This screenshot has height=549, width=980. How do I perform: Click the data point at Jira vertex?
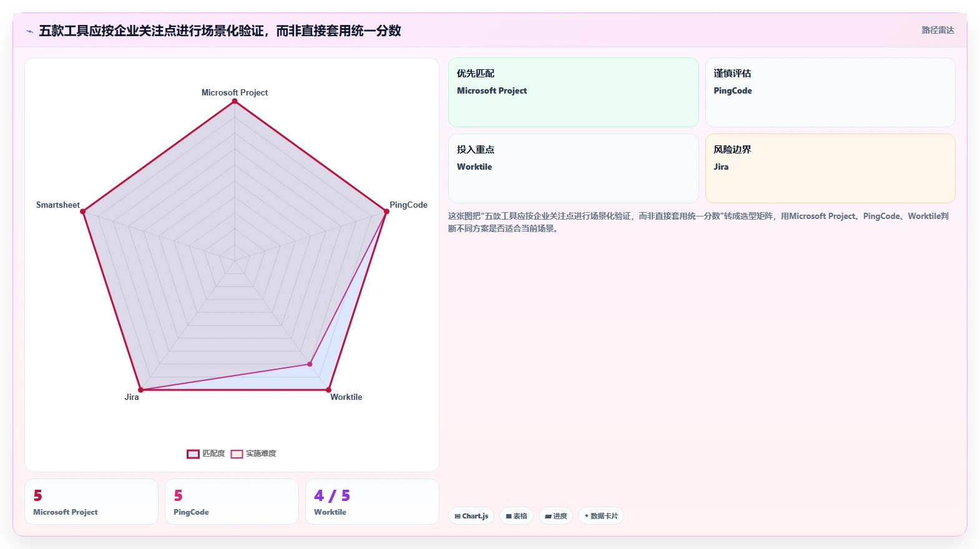(x=140, y=390)
